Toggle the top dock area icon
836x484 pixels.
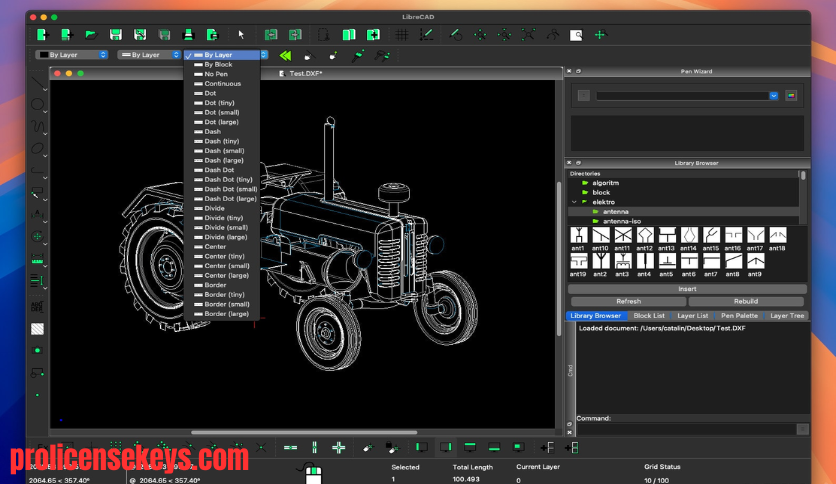pos(470,448)
